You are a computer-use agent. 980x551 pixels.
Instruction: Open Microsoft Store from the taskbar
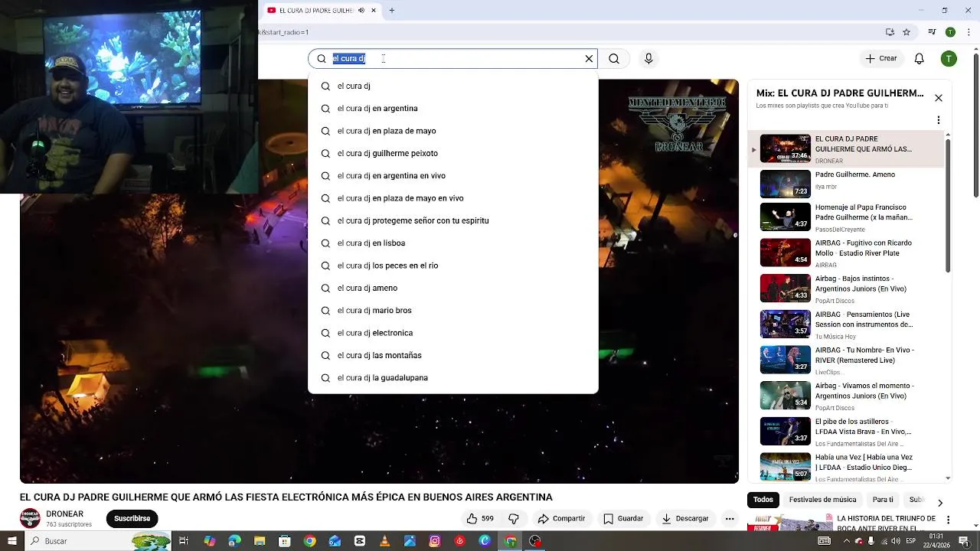(x=285, y=541)
